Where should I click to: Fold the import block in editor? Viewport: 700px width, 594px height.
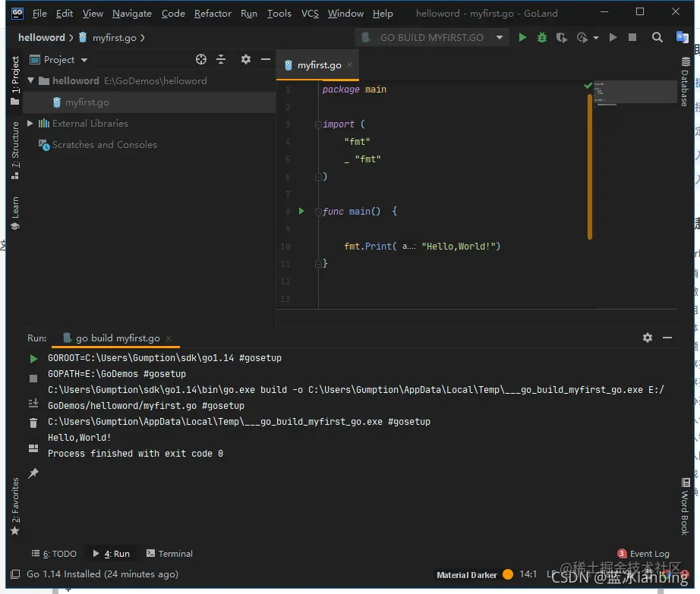[318, 124]
